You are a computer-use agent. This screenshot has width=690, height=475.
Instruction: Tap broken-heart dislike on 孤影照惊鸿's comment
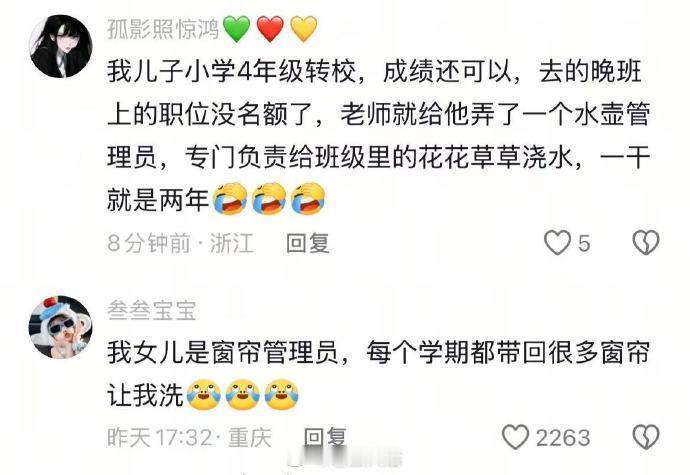coord(646,243)
